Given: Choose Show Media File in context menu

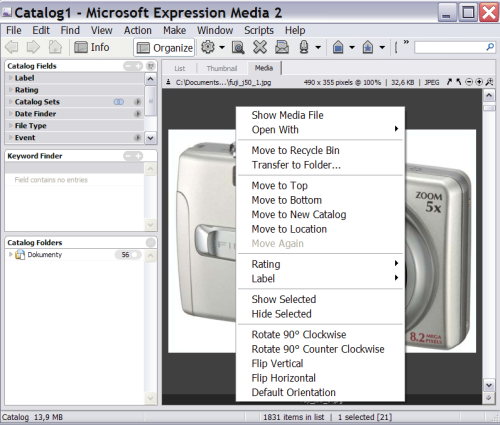Looking at the screenshot, I should click(x=287, y=115).
